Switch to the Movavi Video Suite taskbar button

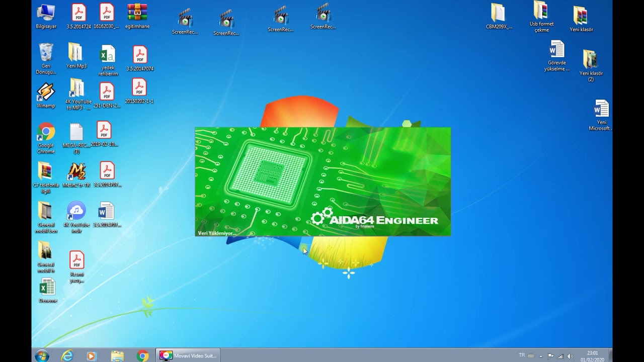click(188, 355)
